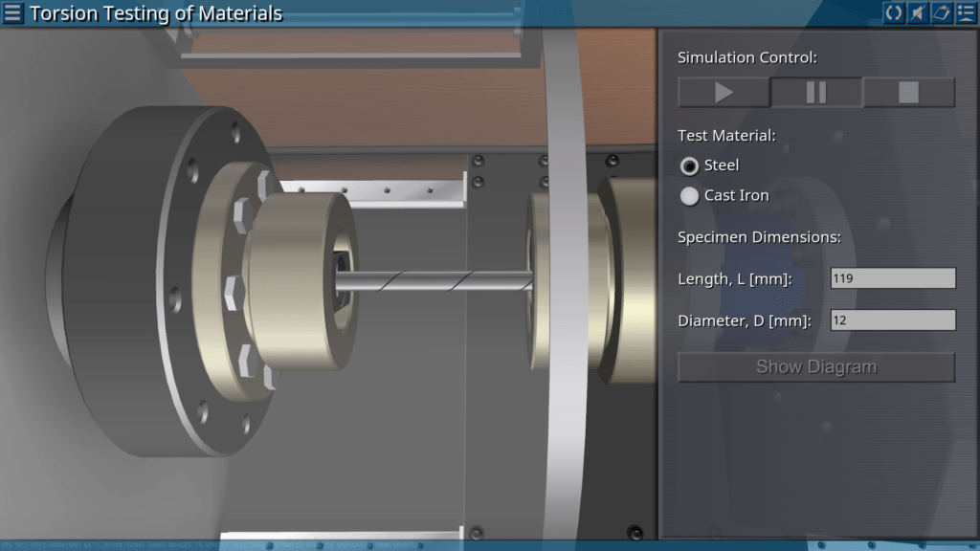Click the Cast Iron label text
This screenshot has width=980, height=551.
[736, 195]
